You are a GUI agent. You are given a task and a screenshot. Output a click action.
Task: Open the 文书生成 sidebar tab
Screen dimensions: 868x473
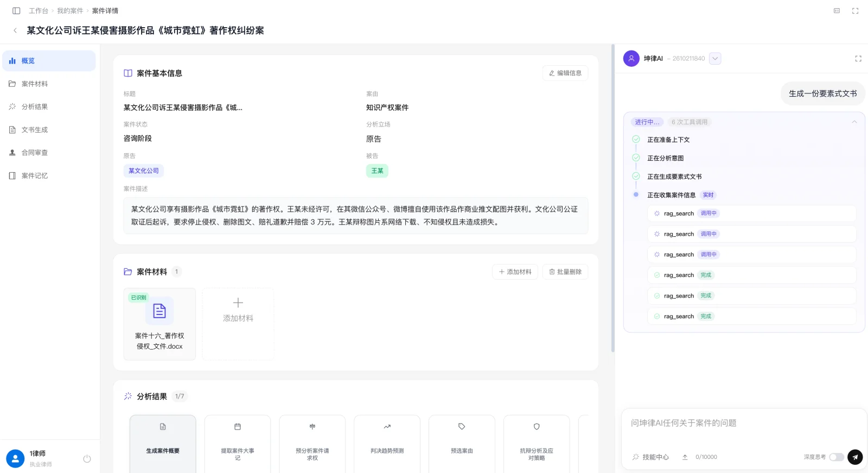[x=49, y=130]
